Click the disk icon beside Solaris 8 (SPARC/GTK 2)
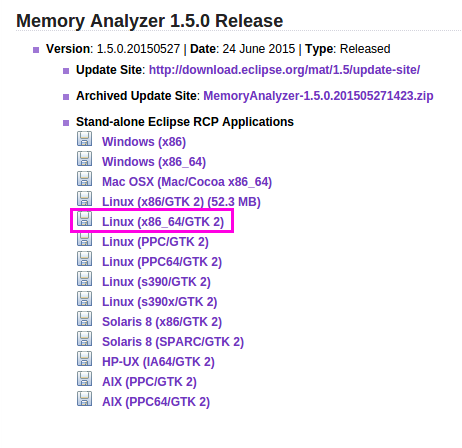Viewport: 462px width, 448px height. (x=85, y=339)
